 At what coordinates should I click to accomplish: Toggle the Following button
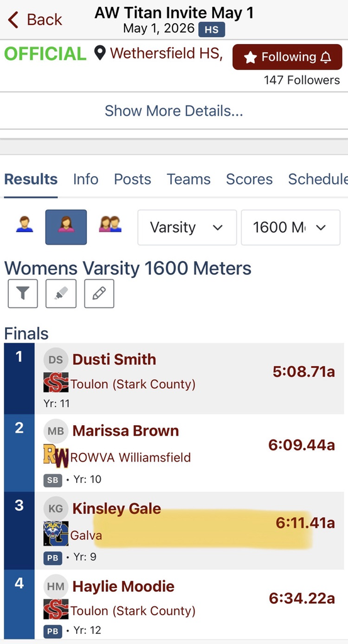pos(287,57)
